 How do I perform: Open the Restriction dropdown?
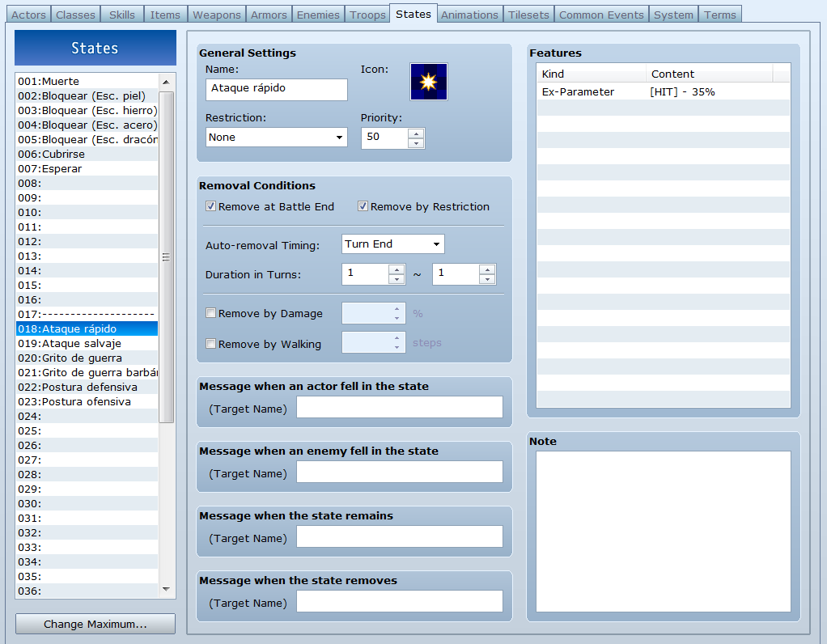pos(277,138)
